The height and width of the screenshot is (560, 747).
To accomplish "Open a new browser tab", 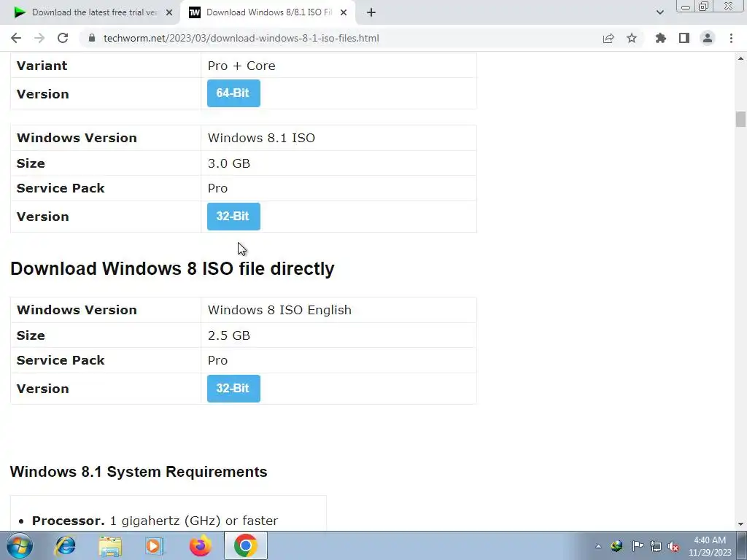I will tap(371, 12).
